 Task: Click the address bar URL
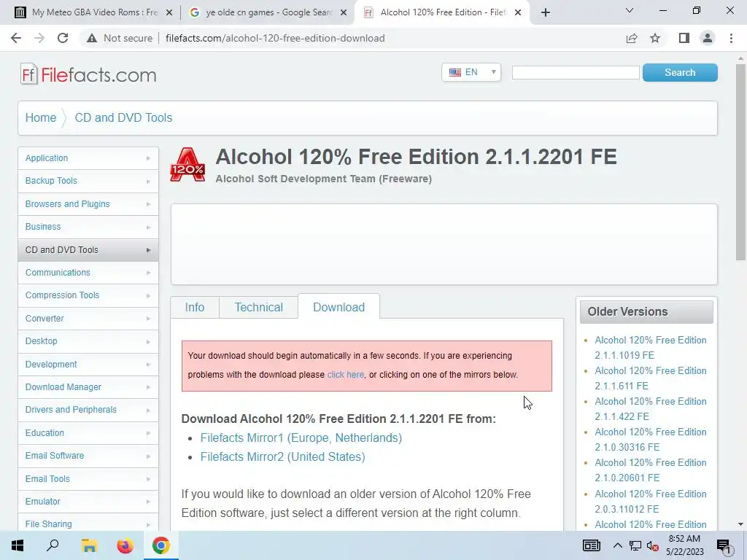point(275,38)
